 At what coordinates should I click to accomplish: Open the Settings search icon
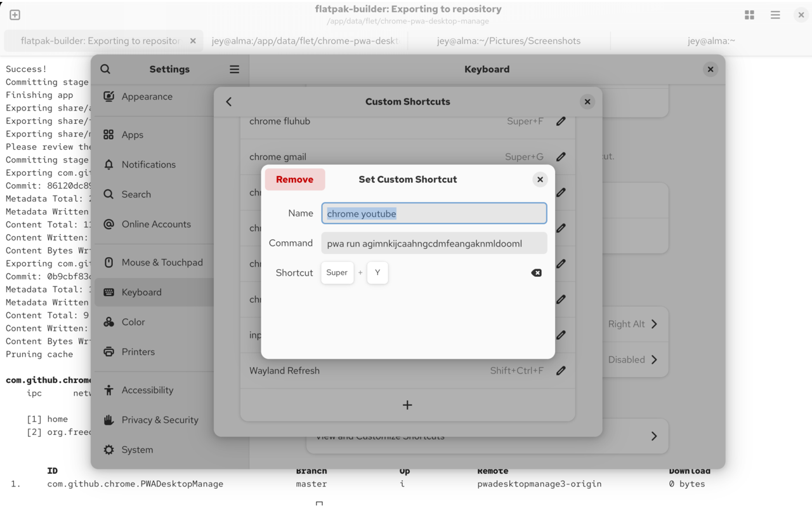(105, 69)
